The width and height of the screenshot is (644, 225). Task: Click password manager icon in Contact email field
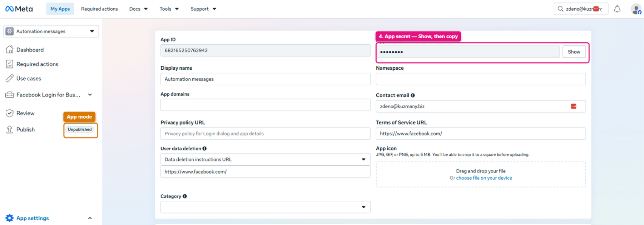pos(574,106)
